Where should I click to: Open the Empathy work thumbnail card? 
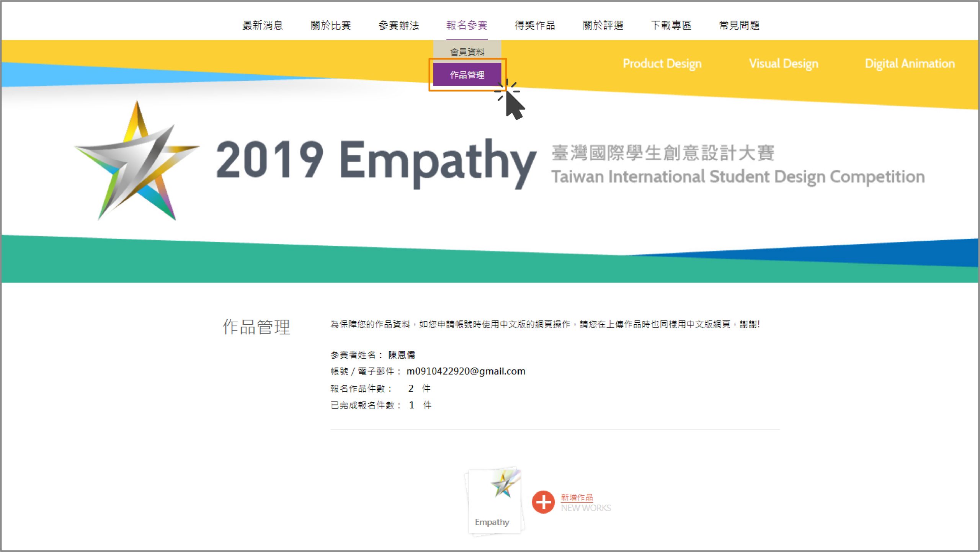[x=494, y=501]
